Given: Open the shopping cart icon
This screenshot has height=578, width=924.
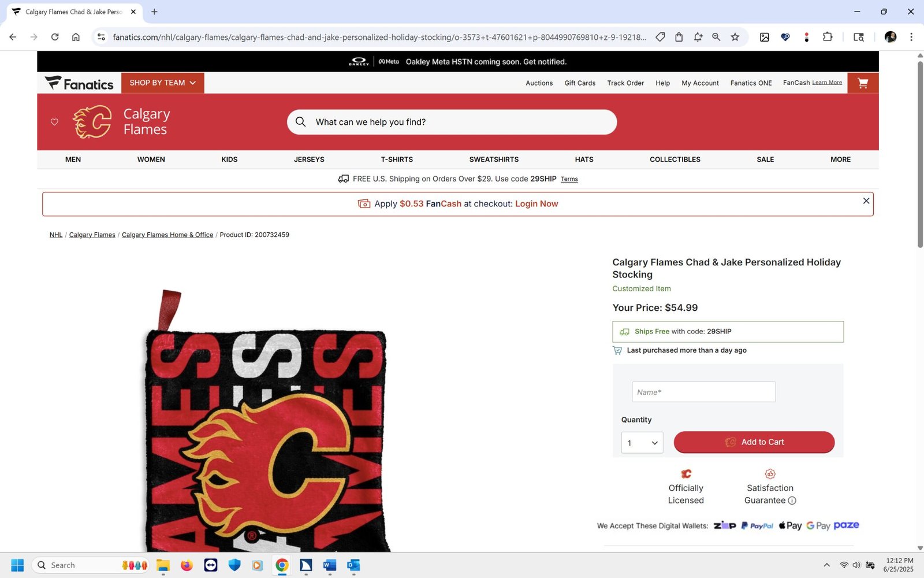Looking at the screenshot, I should click(863, 83).
